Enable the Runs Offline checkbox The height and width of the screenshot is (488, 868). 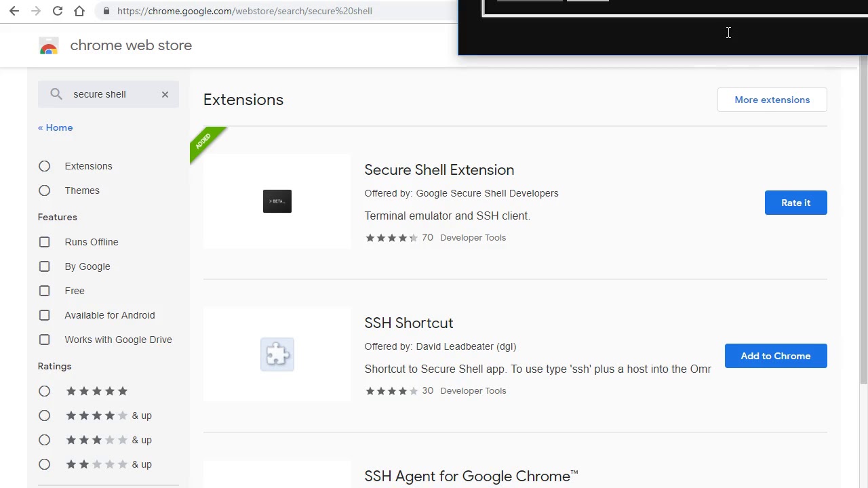[x=44, y=242]
